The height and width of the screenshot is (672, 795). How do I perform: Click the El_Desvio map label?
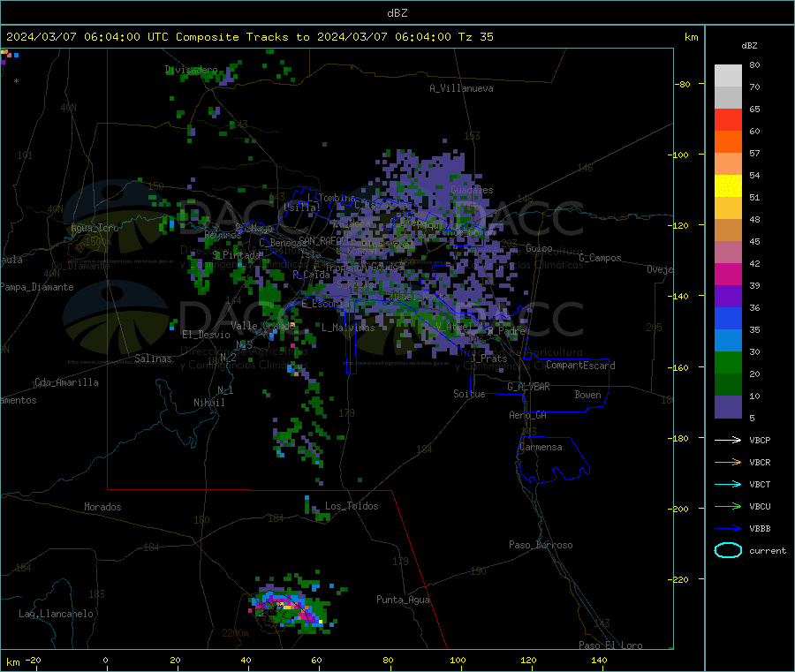206,335
